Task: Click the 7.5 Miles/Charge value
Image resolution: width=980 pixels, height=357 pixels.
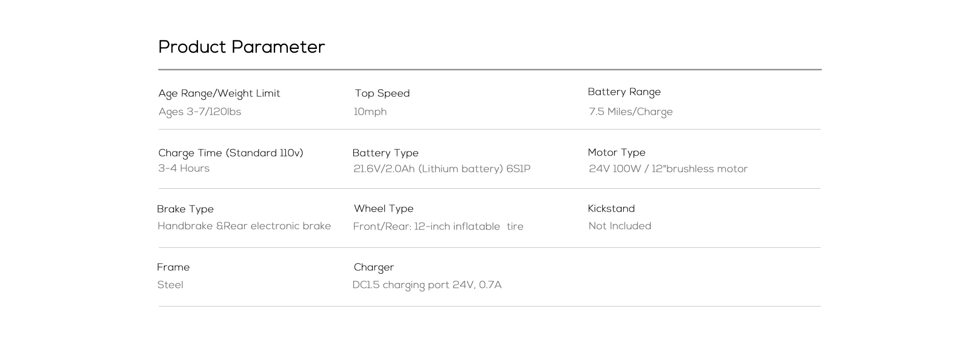Action: pos(631,112)
